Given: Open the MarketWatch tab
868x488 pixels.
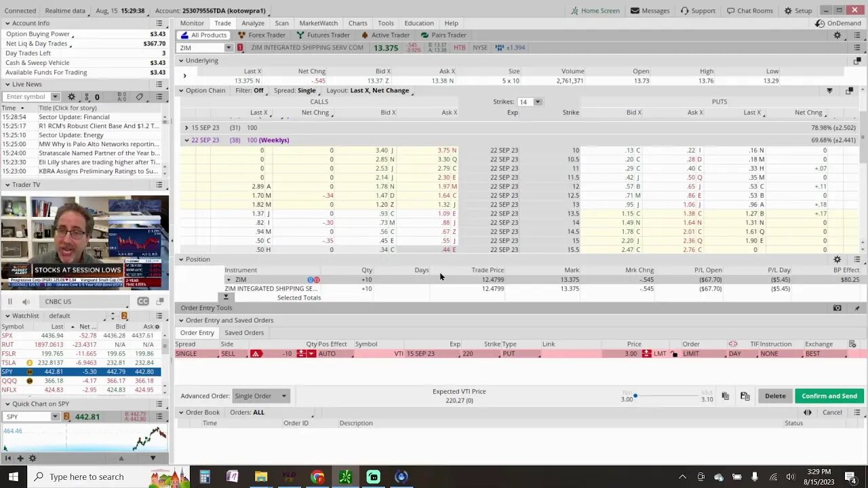Looking at the screenshot, I should click(319, 23).
